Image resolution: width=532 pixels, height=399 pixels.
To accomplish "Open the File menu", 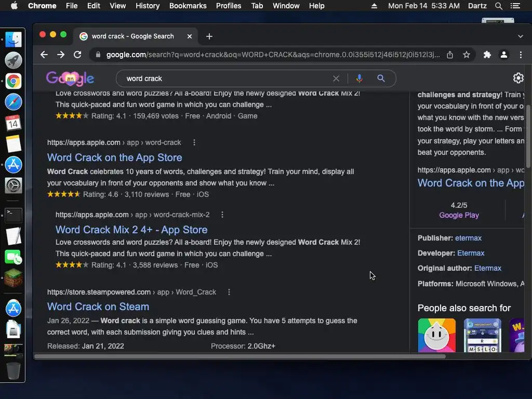I will click(x=72, y=6).
